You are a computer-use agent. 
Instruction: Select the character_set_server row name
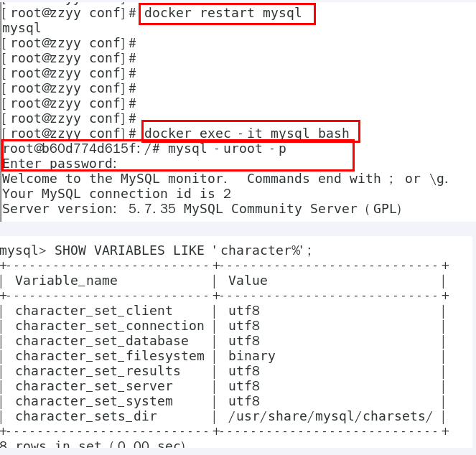tap(94, 386)
